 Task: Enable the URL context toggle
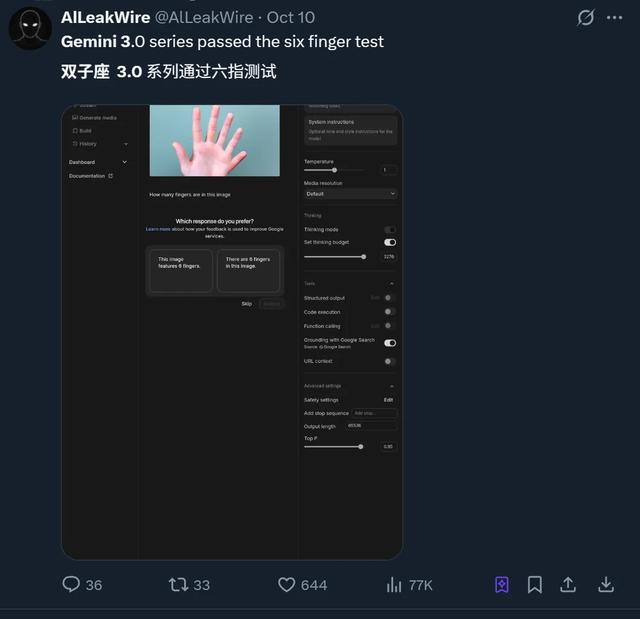(x=390, y=361)
